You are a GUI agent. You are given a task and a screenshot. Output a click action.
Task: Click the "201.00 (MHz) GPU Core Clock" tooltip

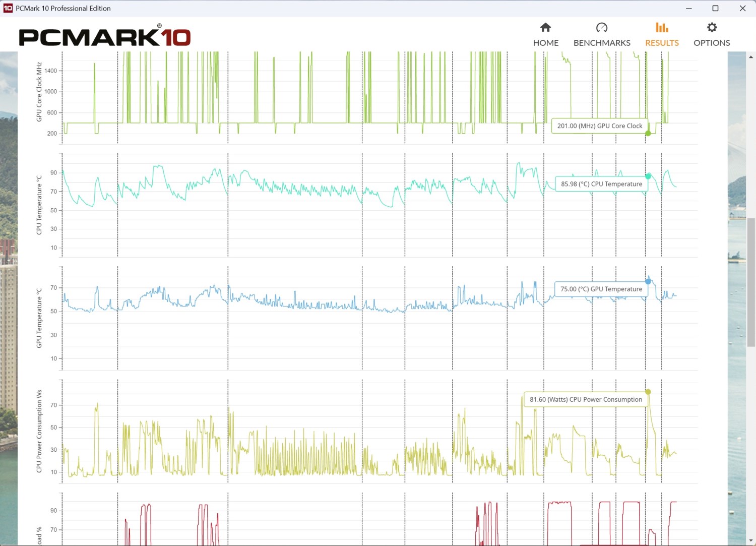click(599, 126)
